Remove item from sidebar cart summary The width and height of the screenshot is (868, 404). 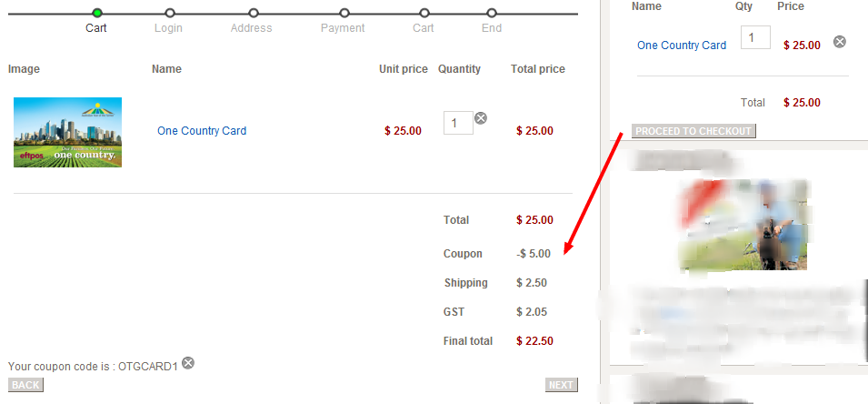click(840, 42)
